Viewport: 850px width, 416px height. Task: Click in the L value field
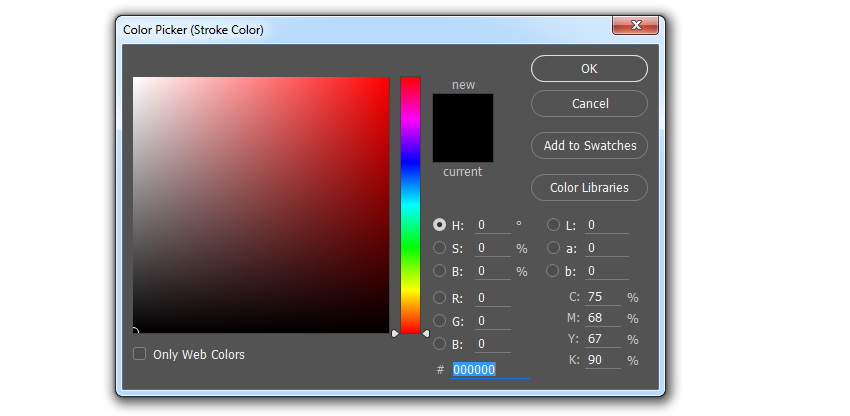click(607, 225)
